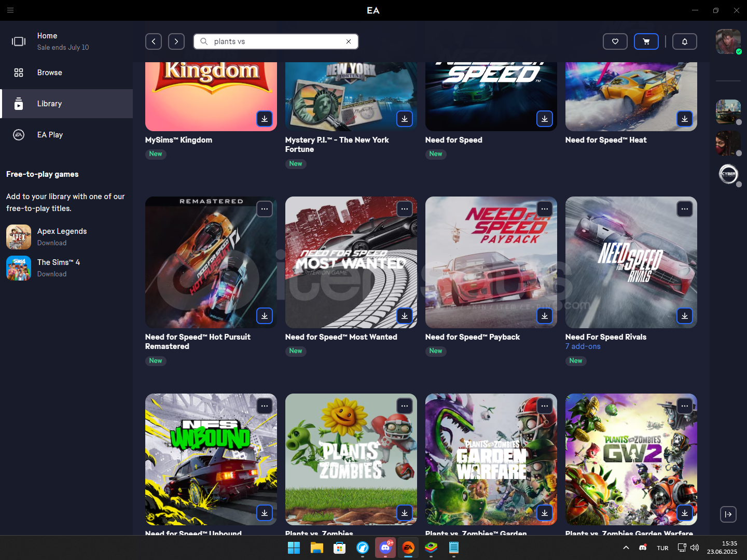Download Hot Pursuit Remastered

(x=265, y=316)
